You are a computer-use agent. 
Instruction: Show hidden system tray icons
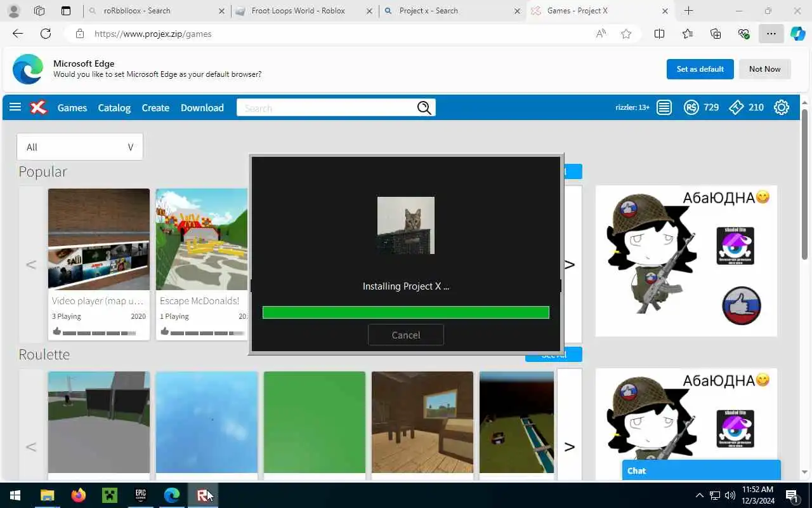pyautogui.click(x=700, y=495)
